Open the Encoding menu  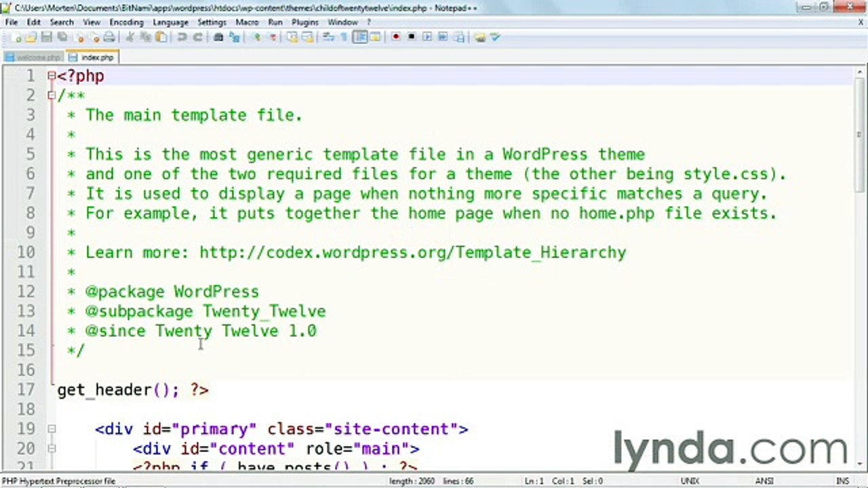click(x=126, y=22)
